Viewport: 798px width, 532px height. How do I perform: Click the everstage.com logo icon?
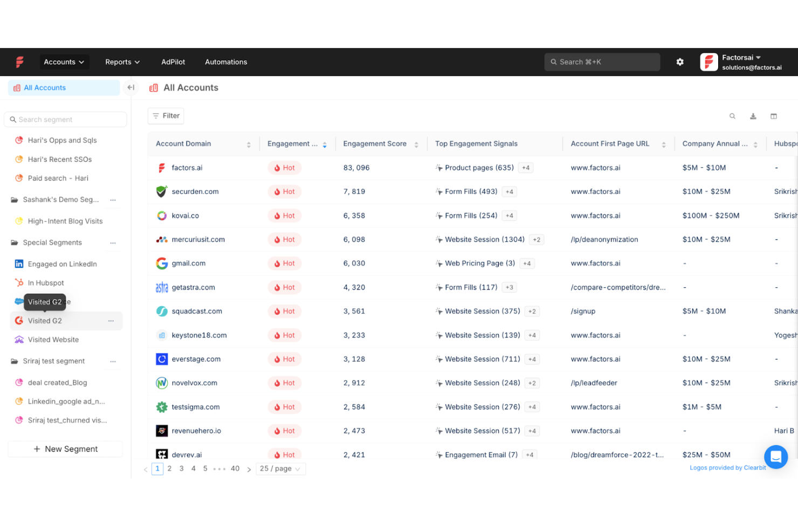pyautogui.click(x=162, y=359)
